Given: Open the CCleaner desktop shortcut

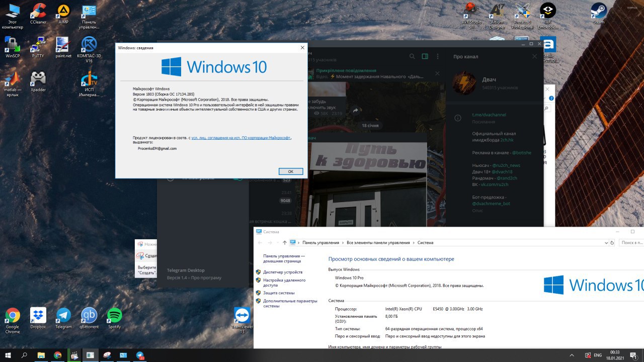Looking at the screenshot, I should tap(38, 14).
